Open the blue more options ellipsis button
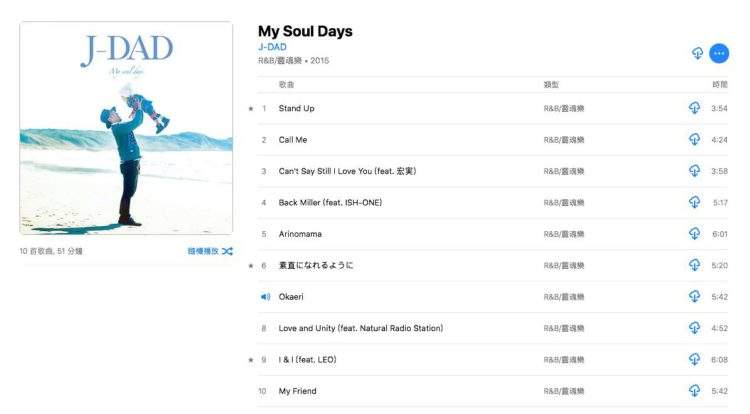The height and width of the screenshot is (414, 750). pos(719,54)
